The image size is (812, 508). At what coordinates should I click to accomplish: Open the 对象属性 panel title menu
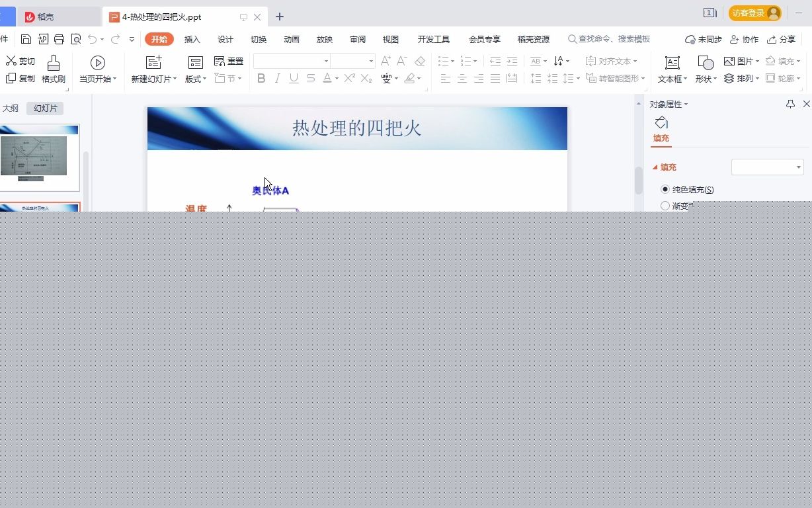pyautogui.click(x=669, y=104)
